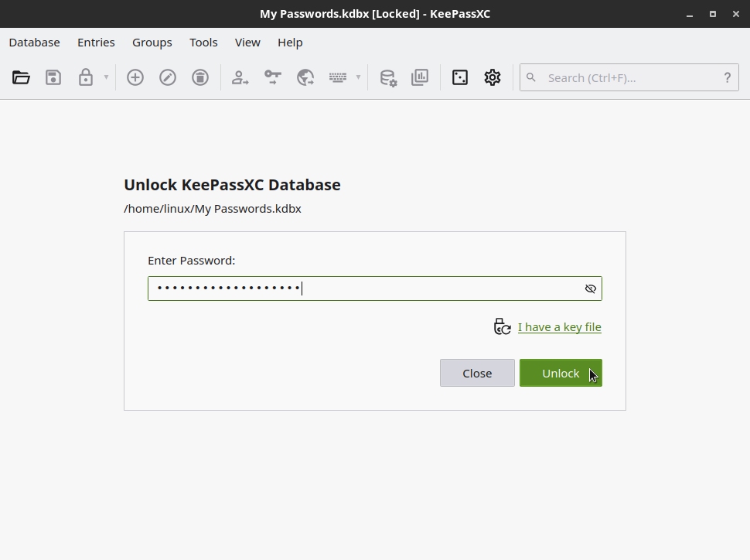Open database folder icon in toolbar
The image size is (750, 560).
(21, 77)
